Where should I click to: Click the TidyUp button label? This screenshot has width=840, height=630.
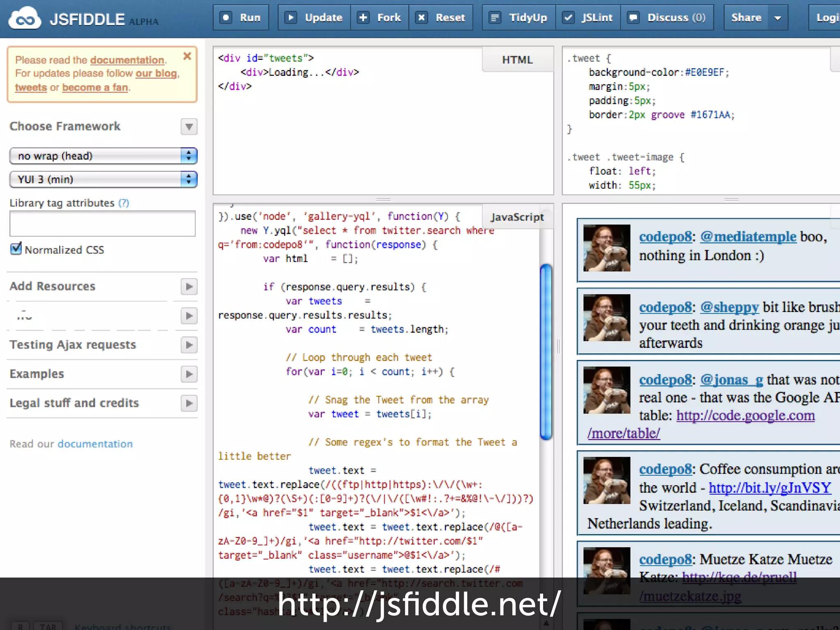click(528, 18)
